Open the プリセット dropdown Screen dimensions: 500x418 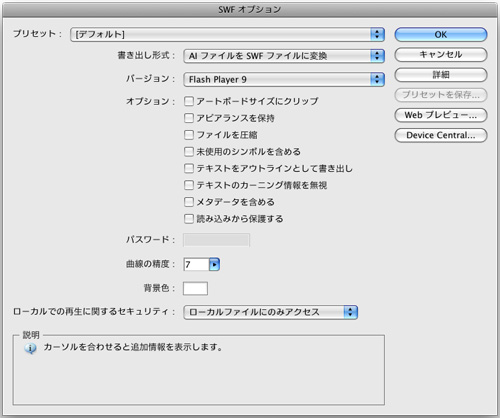point(227,34)
